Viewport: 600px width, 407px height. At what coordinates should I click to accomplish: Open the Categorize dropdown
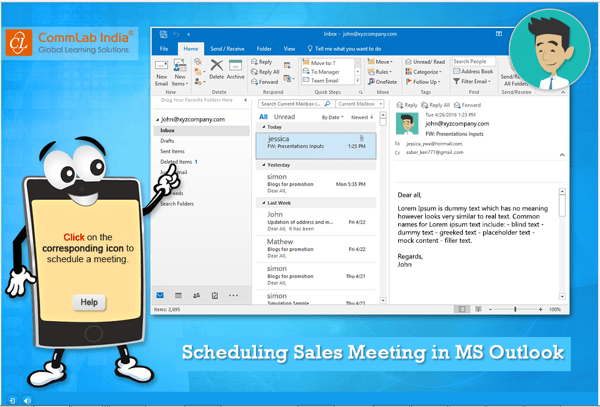coord(423,72)
